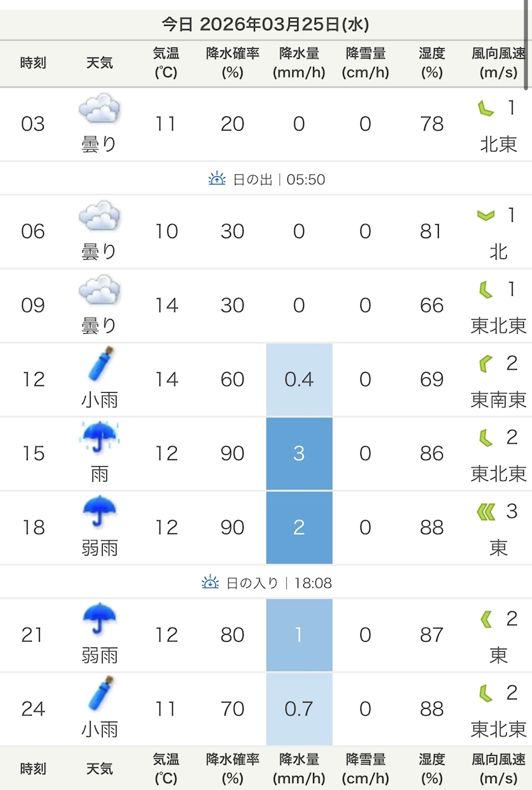Click the 今日 2026年03月25日(水) date header
This screenshot has width=532, height=790.
click(265, 25)
